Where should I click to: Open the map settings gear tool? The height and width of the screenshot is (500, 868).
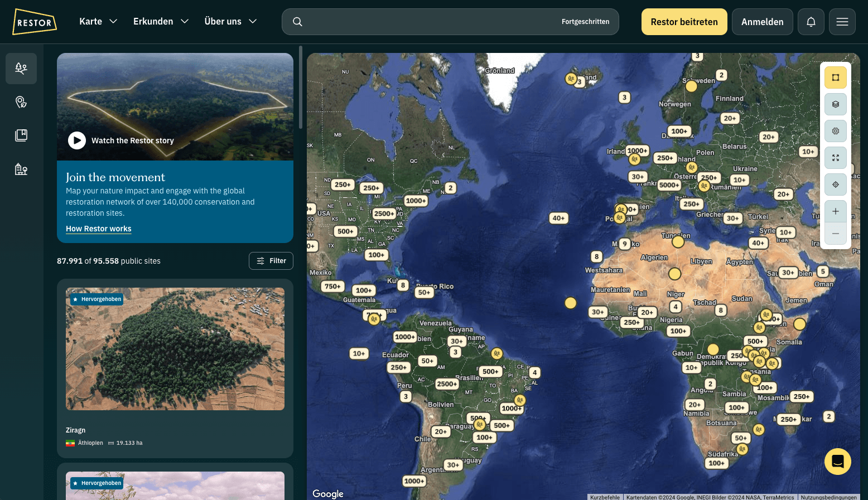(x=836, y=131)
